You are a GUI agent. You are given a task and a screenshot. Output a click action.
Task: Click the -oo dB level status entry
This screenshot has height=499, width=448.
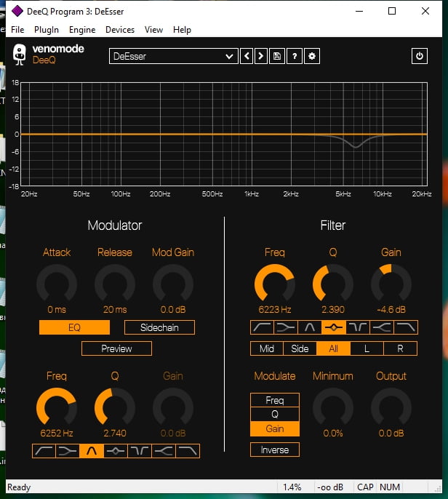(x=330, y=487)
